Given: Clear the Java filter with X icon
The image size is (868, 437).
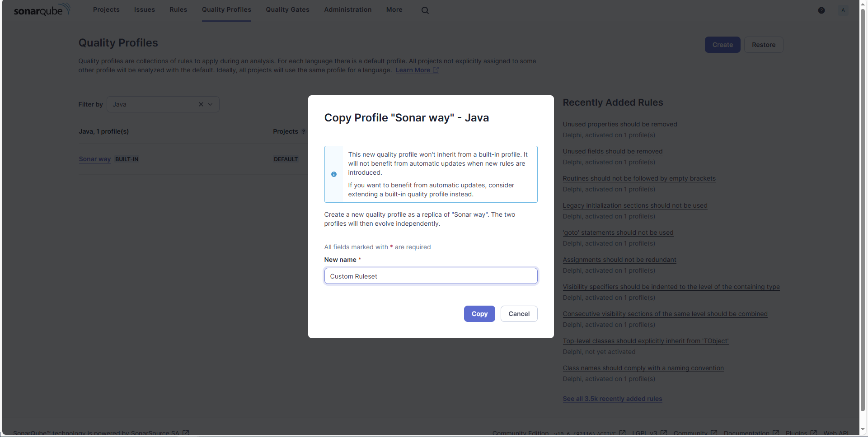Looking at the screenshot, I should tap(201, 104).
